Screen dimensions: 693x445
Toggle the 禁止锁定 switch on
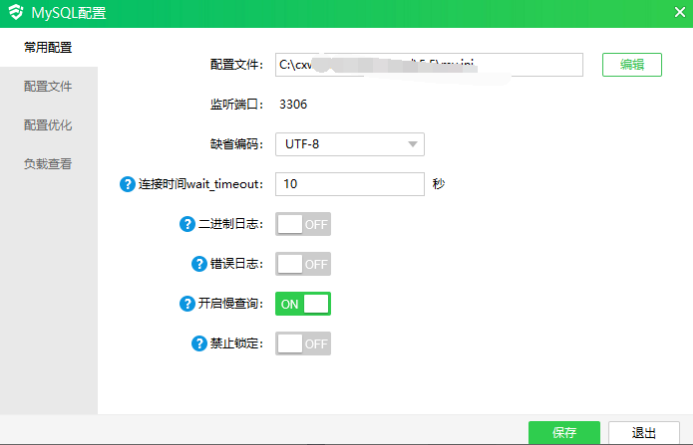[x=303, y=343]
